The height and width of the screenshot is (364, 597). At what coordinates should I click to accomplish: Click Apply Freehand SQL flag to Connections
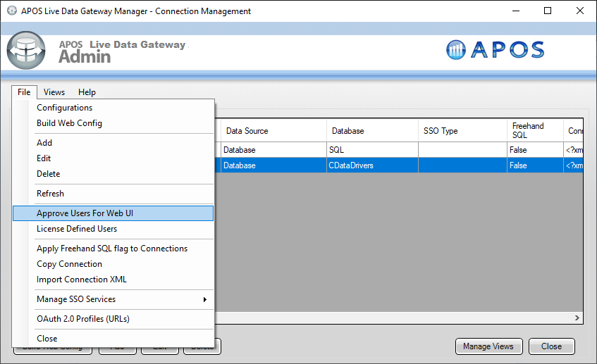coord(112,249)
